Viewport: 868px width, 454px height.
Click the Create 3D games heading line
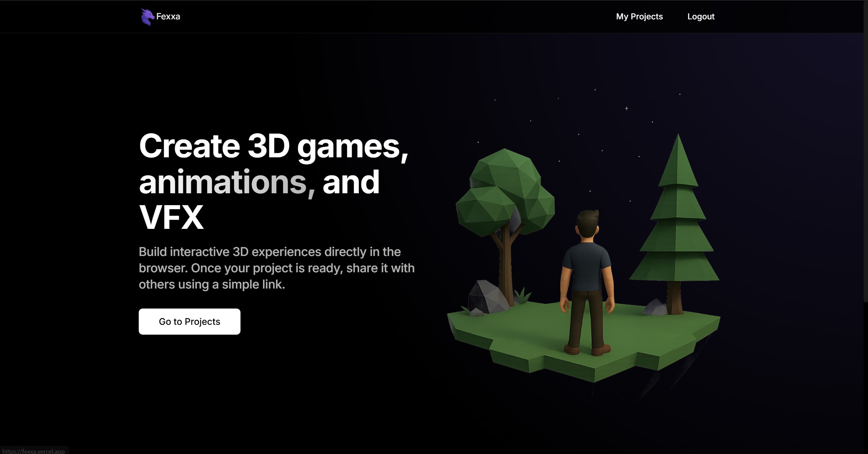273,146
